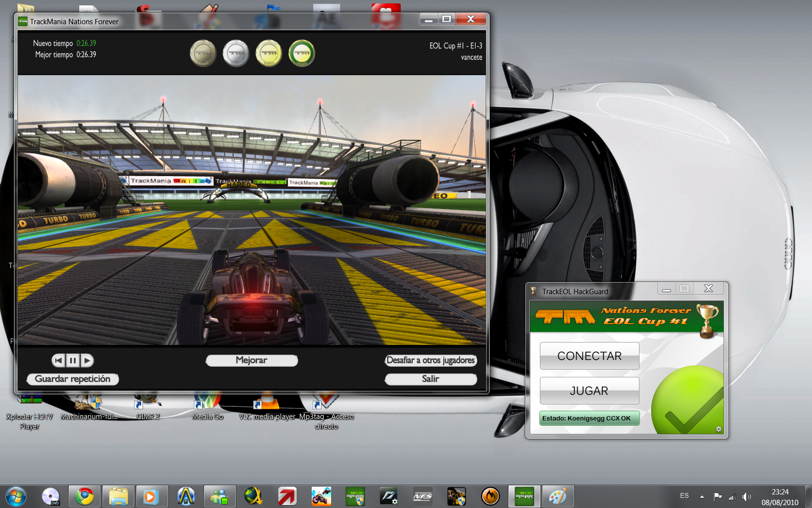The image size is (812, 508).
Task: Click the green author medal icon
Action: [x=302, y=53]
